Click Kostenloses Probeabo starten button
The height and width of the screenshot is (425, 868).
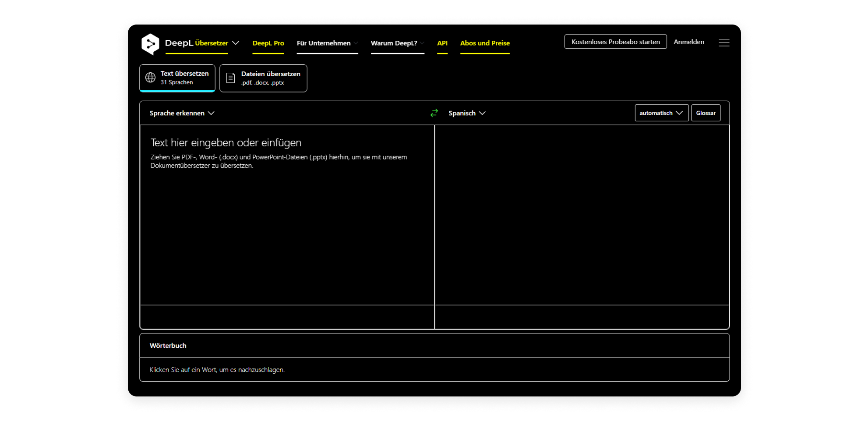615,42
